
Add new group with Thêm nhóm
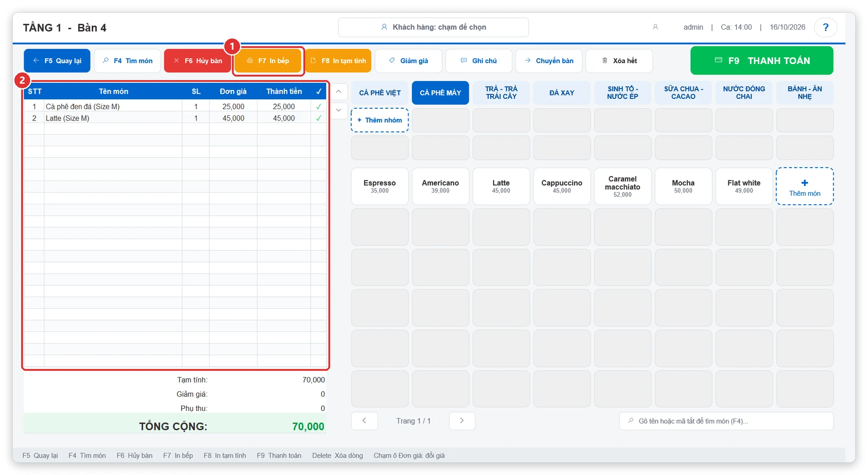pyautogui.click(x=380, y=120)
